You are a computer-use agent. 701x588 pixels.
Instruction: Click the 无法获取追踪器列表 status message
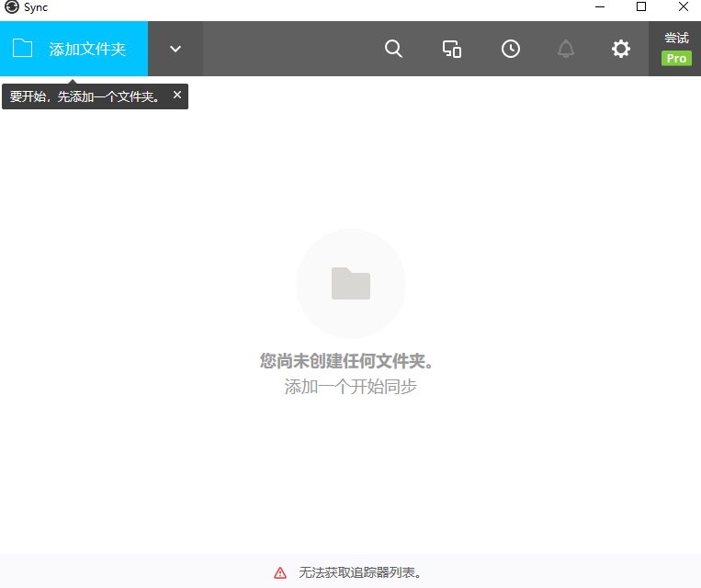coord(360,572)
